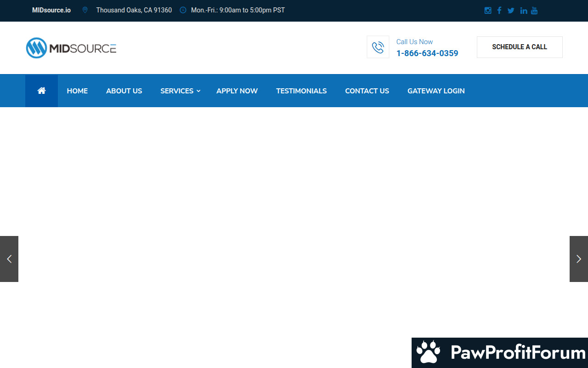This screenshot has width=588, height=368.
Task: Open the Contact Us page
Action: (367, 91)
